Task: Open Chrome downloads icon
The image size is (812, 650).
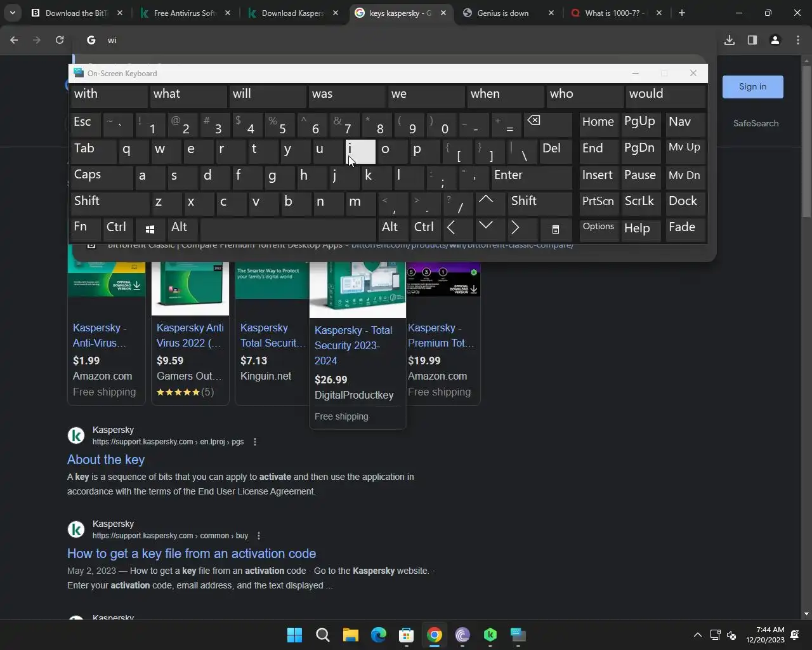Action: point(730,40)
